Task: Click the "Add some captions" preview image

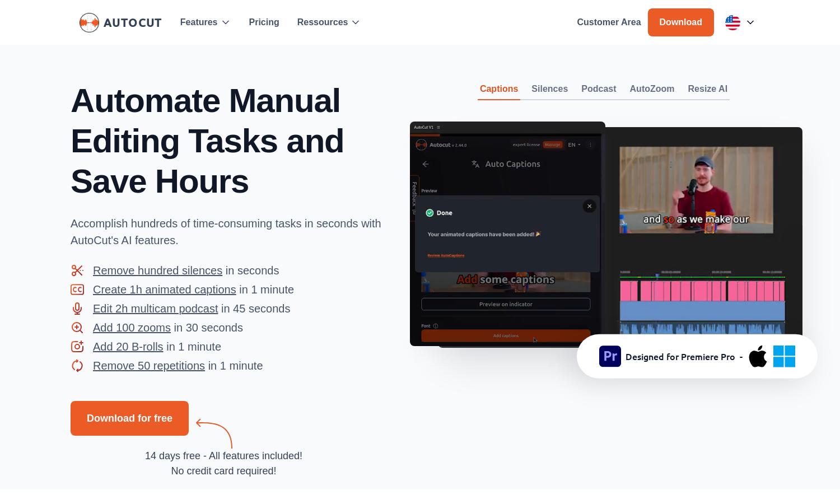Action: 506,282
